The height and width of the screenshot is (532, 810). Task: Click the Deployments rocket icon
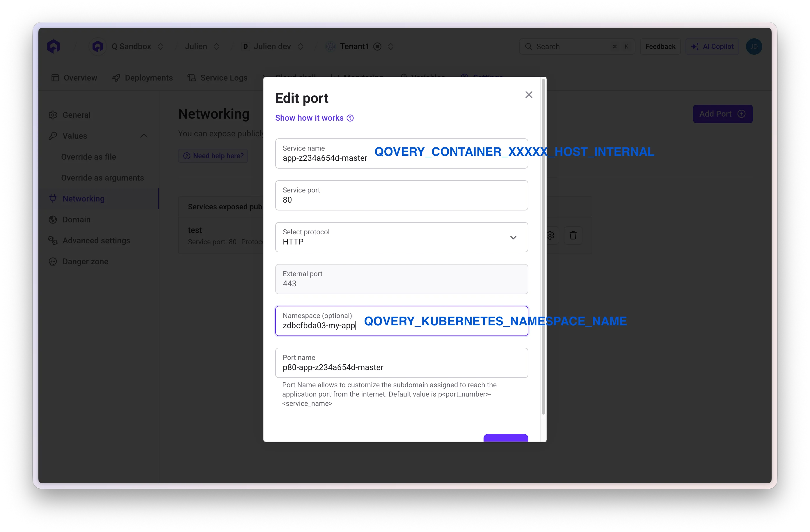click(x=116, y=78)
